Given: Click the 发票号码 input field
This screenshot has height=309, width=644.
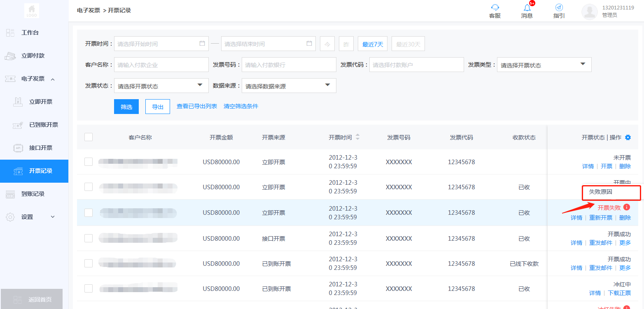Looking at the screenshot, I should [289, 65].
